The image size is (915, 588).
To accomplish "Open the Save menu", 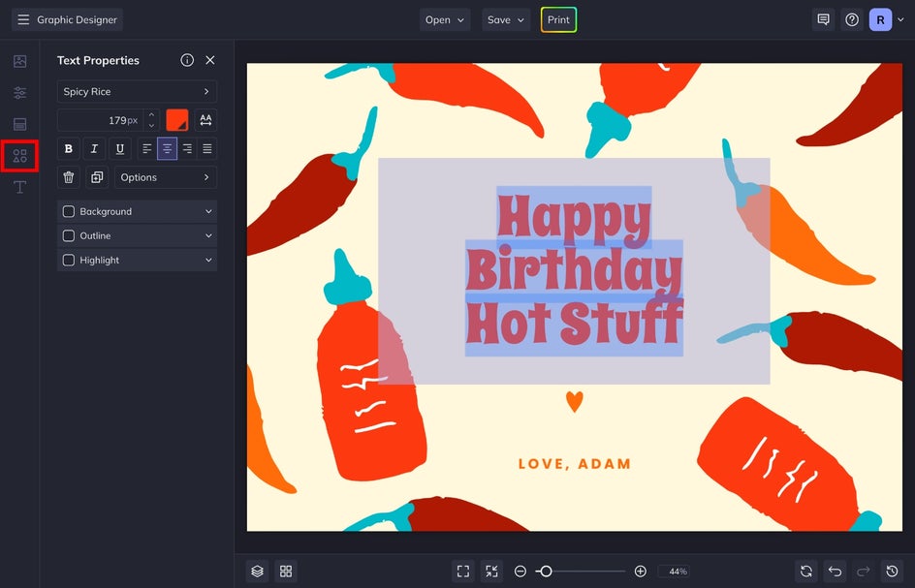I will pos(507,19).
